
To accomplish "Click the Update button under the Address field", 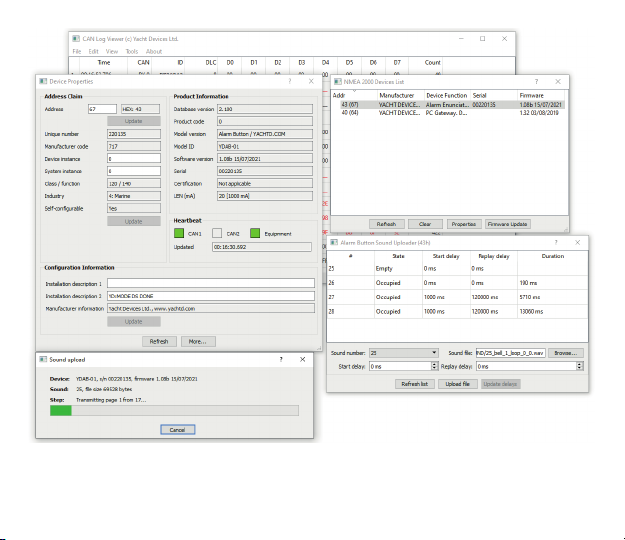I will coord(134,121).
